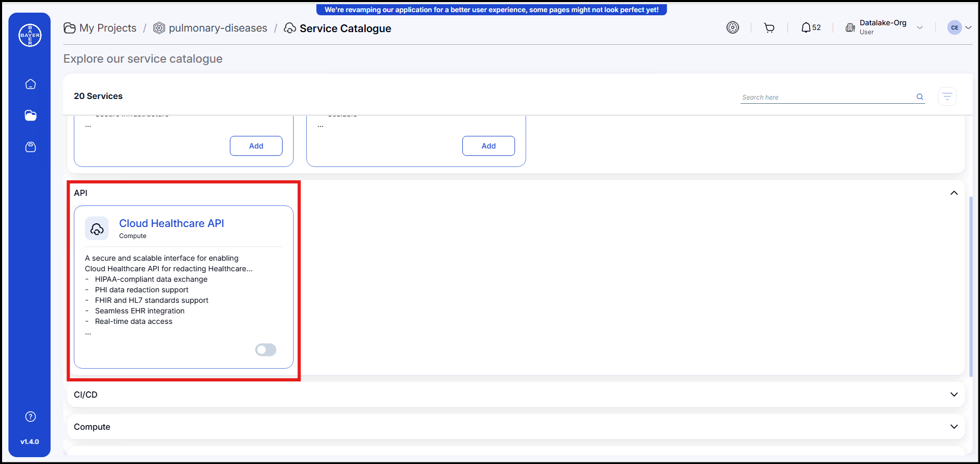Open the Cloud Healthcare API title link
Screen dimensions: 980x464
click(171, 223)
